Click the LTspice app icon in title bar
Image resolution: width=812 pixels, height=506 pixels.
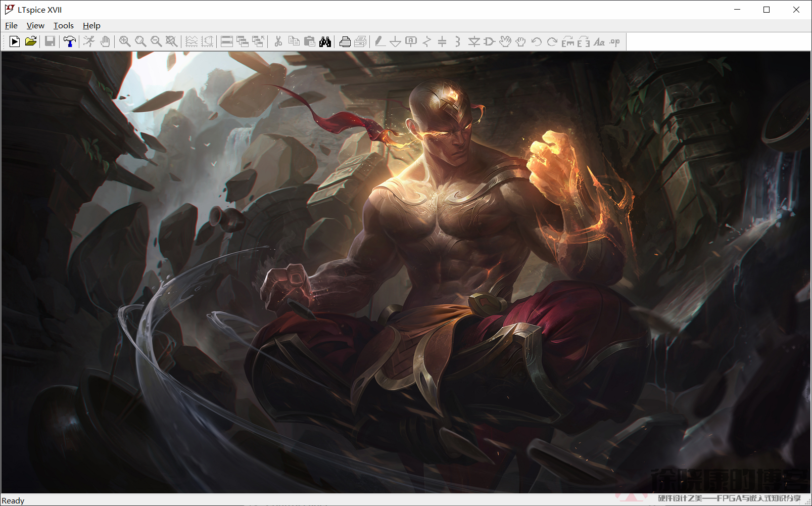point(9,9)
